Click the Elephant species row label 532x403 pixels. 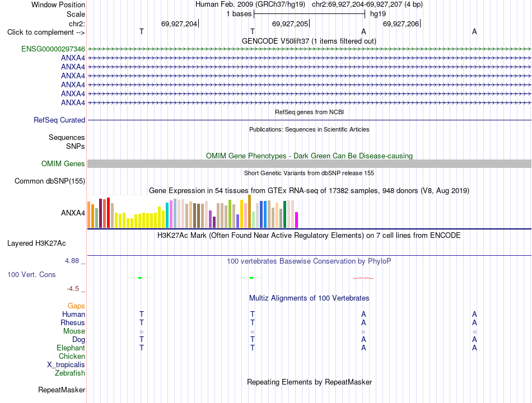tap(71, 348)
